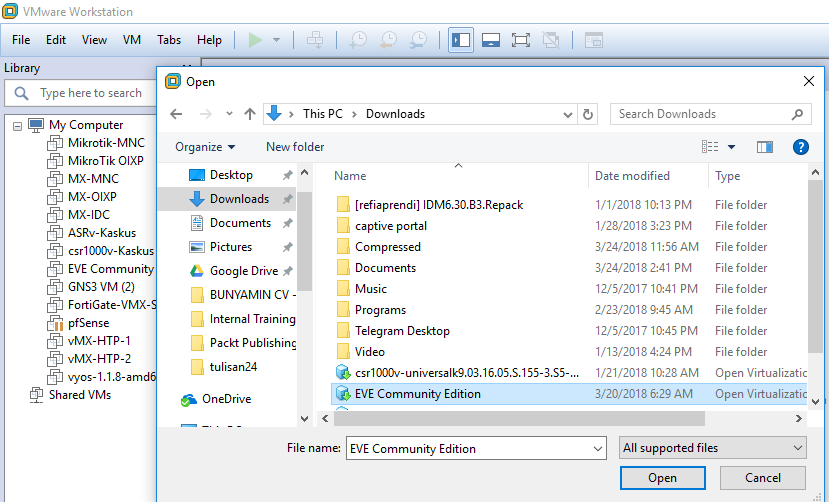The width and height of the screenshot is (829, 502).
Task: Select the pfSense virtual machine
Action: (89, 323)
